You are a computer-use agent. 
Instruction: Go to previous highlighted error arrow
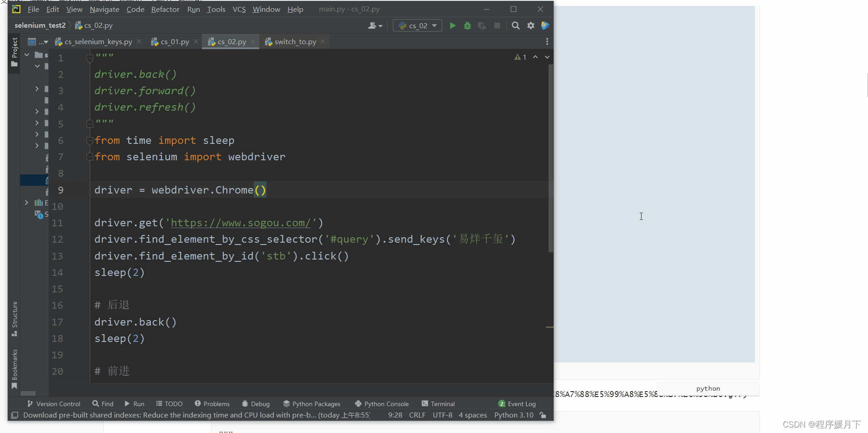535,57
